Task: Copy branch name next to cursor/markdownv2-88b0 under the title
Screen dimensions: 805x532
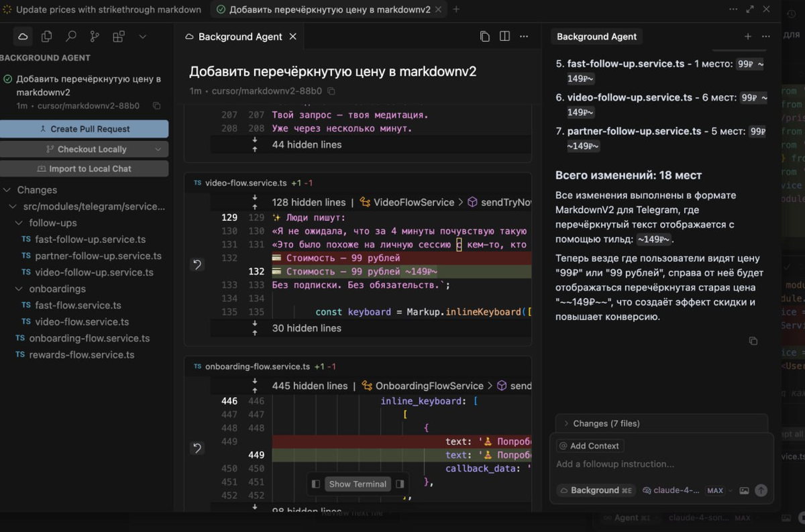Action: (331, 91)
